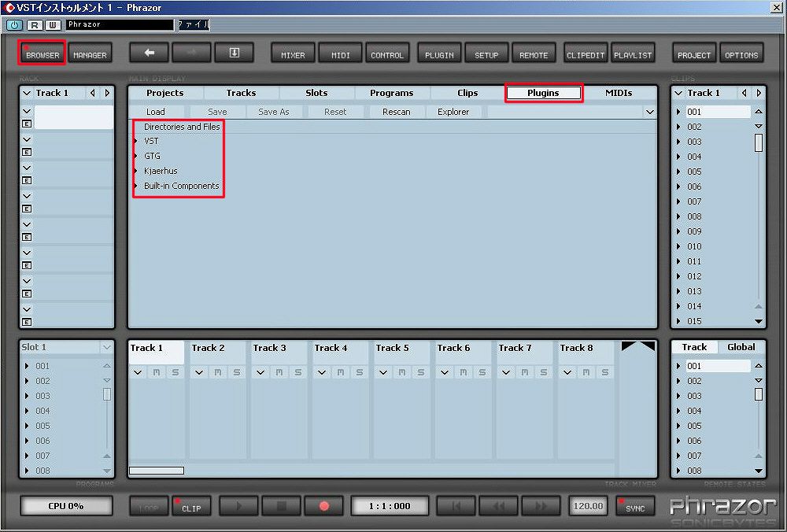This screenshot has height=532, width=787.
Task: Click the track mixer horizontal scrollbar
Action: click(x=157, y=471)
